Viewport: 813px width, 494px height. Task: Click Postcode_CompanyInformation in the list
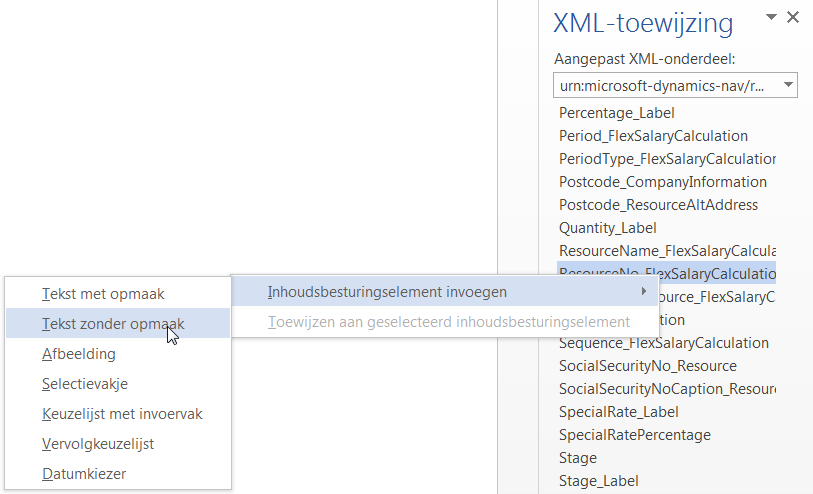coord(662,182)
